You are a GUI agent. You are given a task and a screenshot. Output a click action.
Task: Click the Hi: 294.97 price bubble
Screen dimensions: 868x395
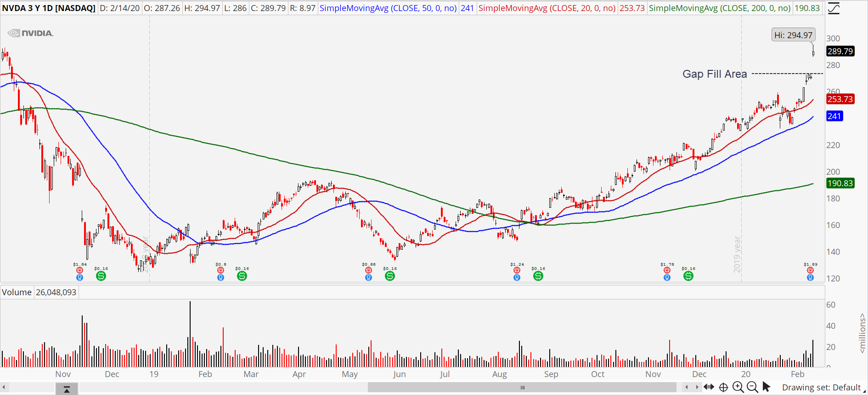coord(793,35)
